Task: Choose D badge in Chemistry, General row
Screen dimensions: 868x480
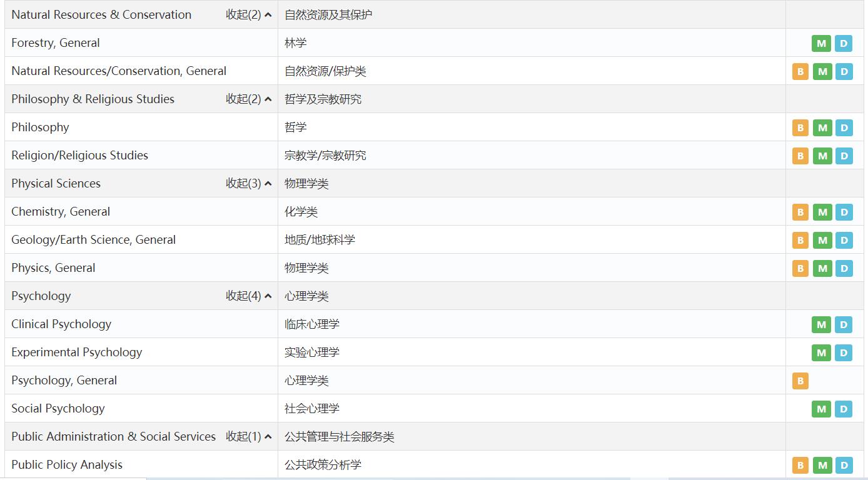Action: coord(844,212)
